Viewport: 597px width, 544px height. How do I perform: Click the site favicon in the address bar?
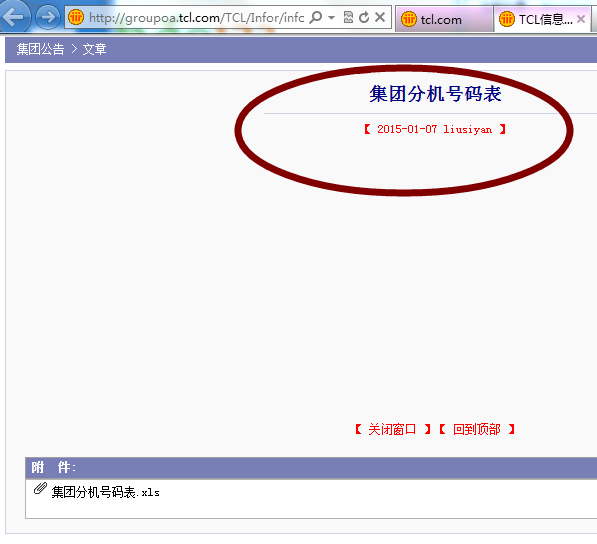[x=76, y=17]
